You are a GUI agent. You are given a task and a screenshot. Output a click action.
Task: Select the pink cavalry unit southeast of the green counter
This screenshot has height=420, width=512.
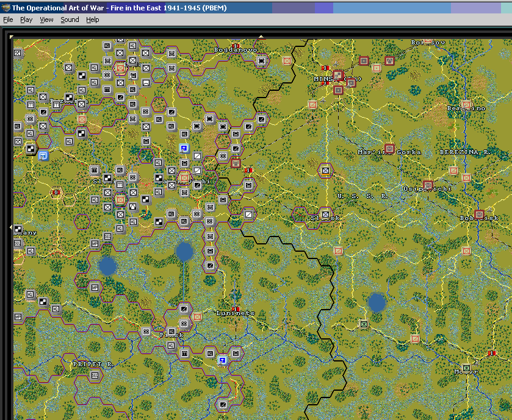pyautogui.click(x=415, y=339)
